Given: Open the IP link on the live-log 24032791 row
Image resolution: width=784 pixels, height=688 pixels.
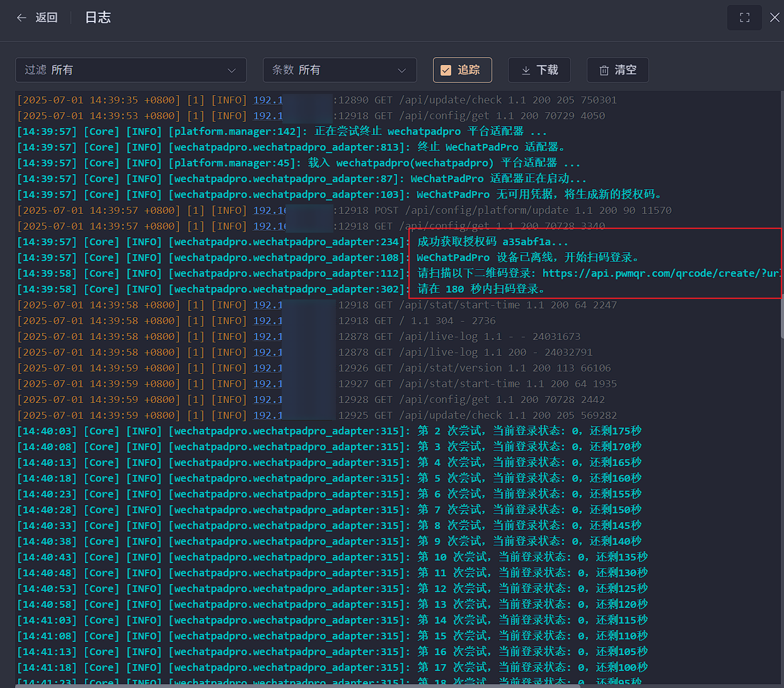Looking at the screenshot, I should pyautogui.click(x=268, y=353).
